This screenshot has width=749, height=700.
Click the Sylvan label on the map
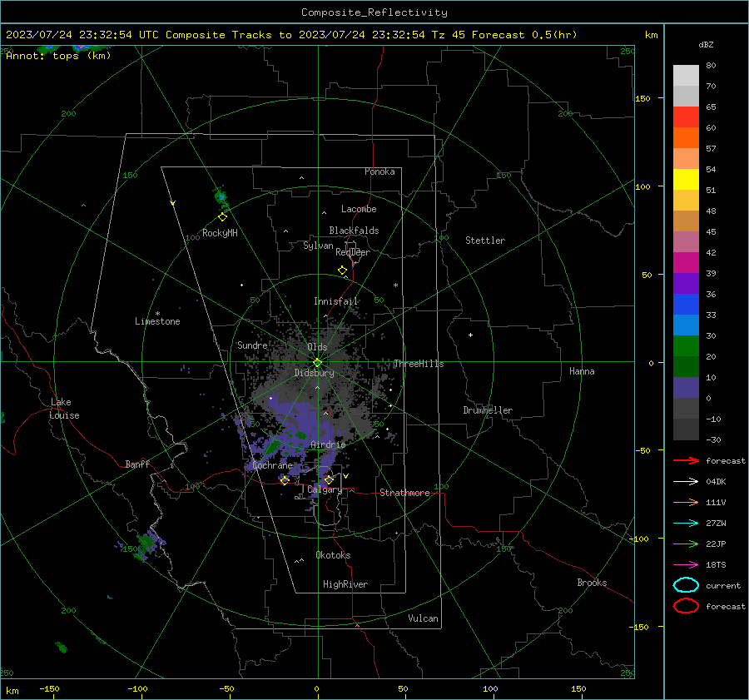[318, 246]
